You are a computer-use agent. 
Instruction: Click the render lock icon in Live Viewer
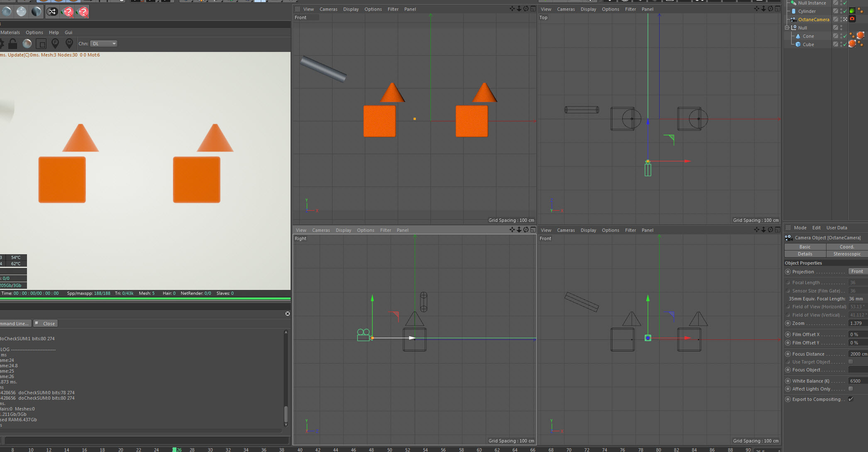(13, 43)
